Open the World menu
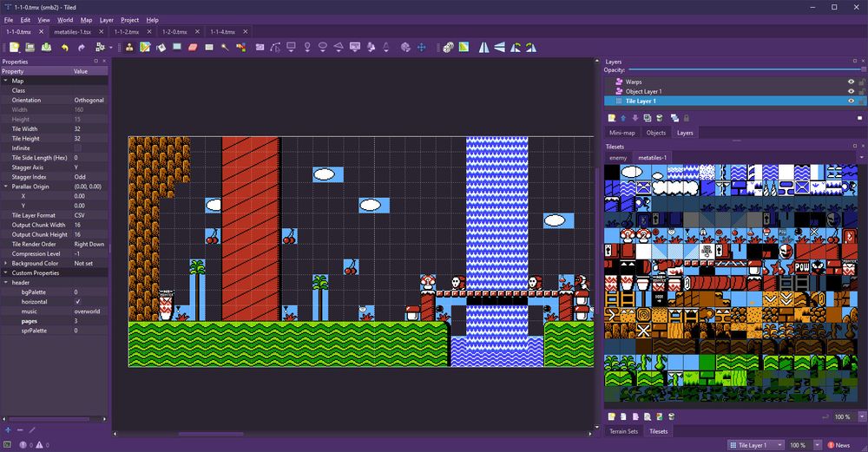This screenshot has width=868, height=452. tap(65, 20)
